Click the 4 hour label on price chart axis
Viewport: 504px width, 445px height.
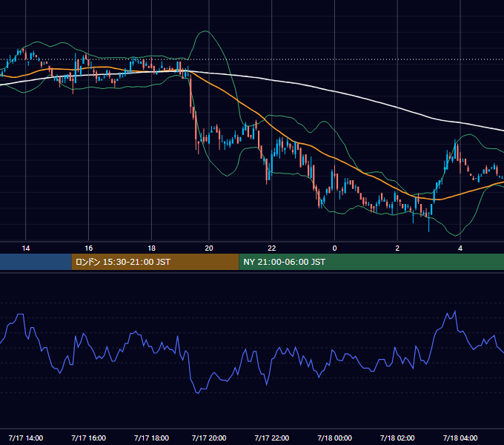(x=460, y=248)
